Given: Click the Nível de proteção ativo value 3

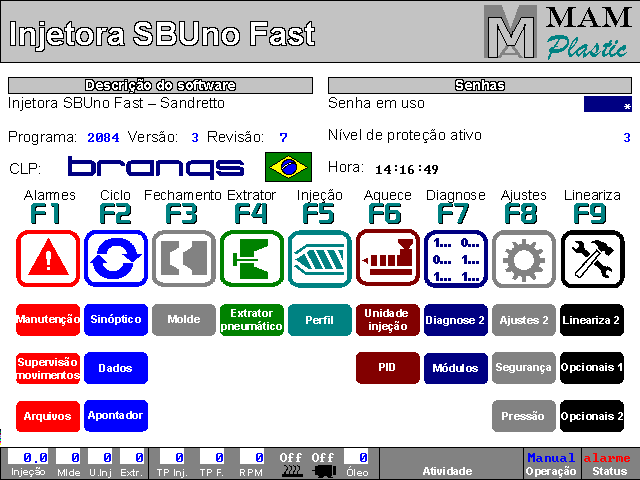Looking at the screenshot, I should pyautogui.click(x=627, y=138).
